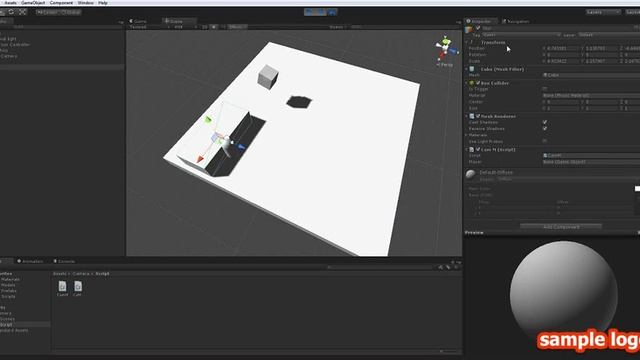Image resolution: width=640 pixels, height=360 pixels.
Task: Click the Default-Diffuse material sphere icon
Action: point(471,174)
